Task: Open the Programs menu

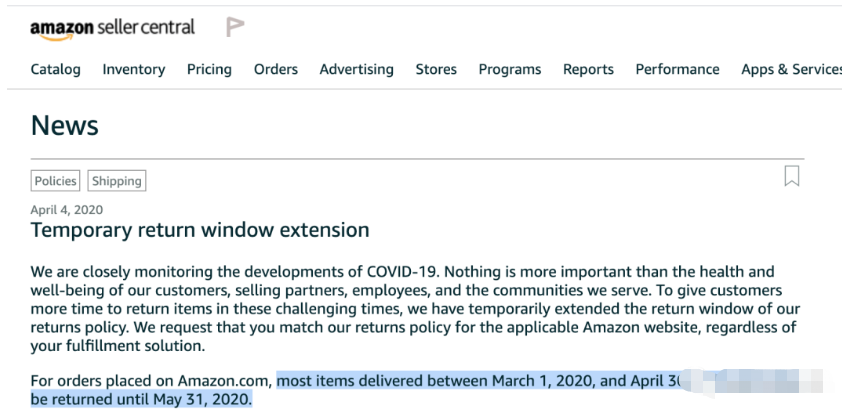Action: tap(510, 69)
